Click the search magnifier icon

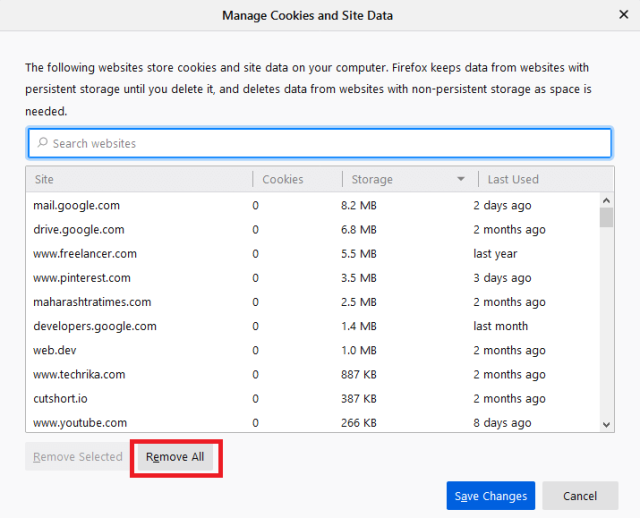click(42, 142)
